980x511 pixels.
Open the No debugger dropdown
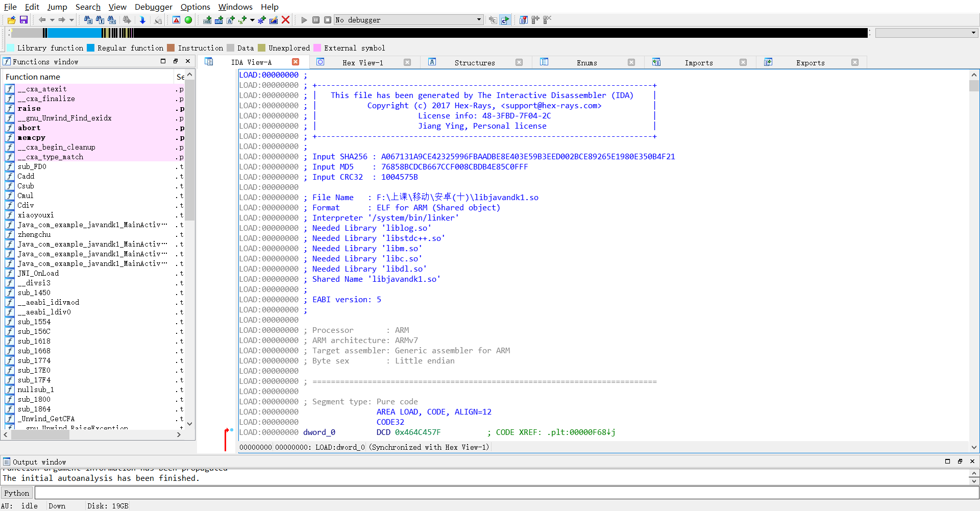click(x=479, y=20)
